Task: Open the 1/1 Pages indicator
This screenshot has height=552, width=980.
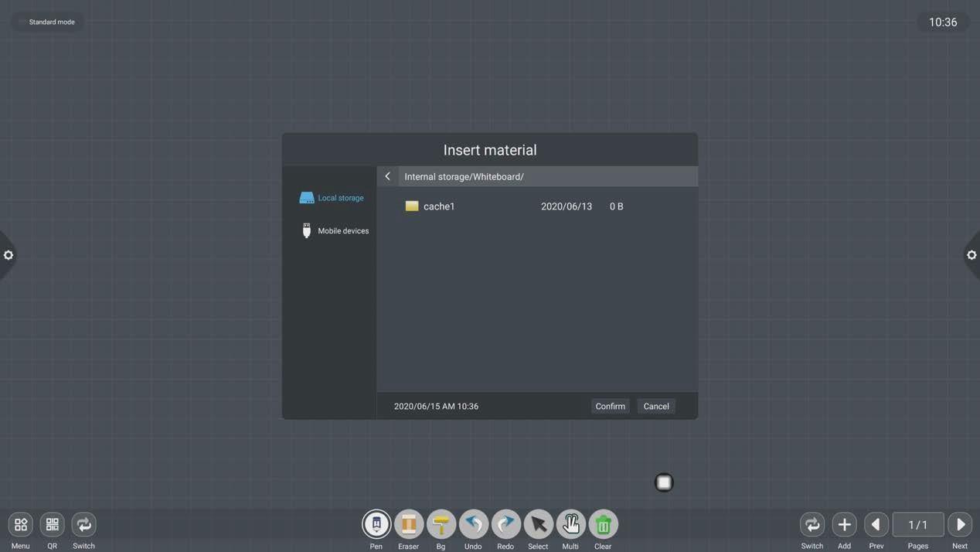Action: tap(918, 524)
